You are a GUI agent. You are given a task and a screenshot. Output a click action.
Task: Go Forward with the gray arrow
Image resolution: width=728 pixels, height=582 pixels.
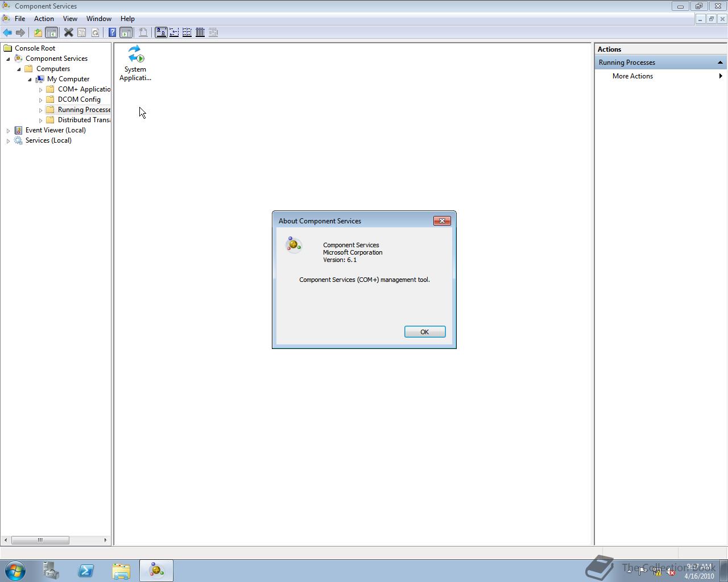pyautogui.click(x=20, y=32)
